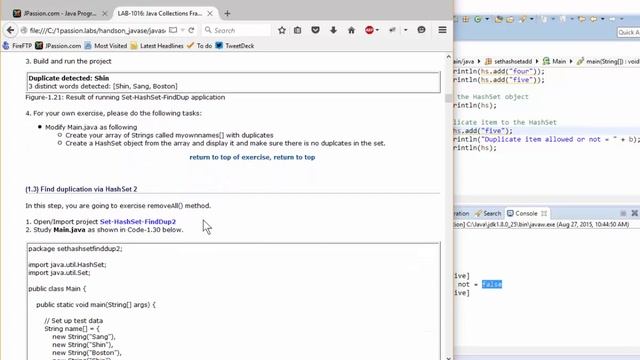Click Eclipse forward navigation arrow
Screen dimensions: 640x360
coord(612,19)
